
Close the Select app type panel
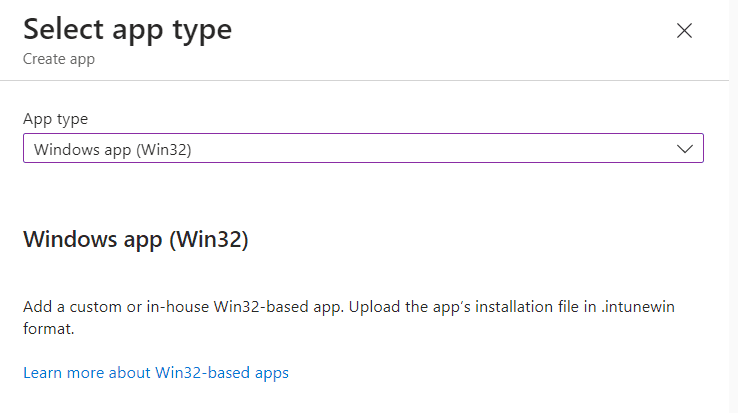click(x=685, y=31)
